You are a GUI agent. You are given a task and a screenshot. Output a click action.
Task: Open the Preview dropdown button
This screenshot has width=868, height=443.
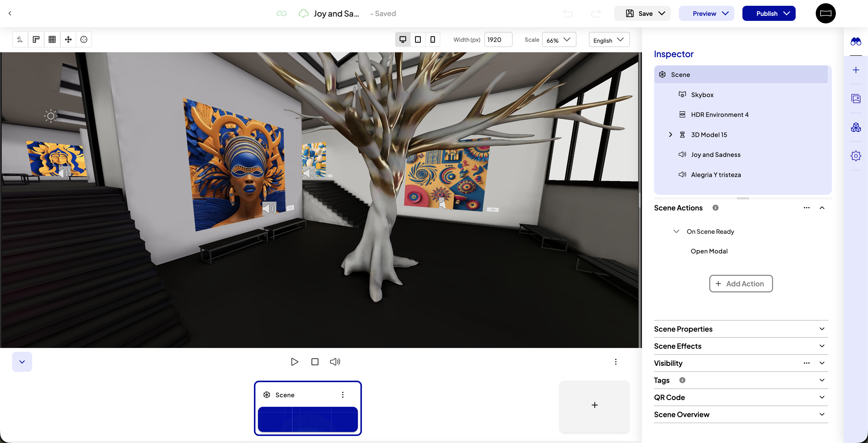coord(706,14)
